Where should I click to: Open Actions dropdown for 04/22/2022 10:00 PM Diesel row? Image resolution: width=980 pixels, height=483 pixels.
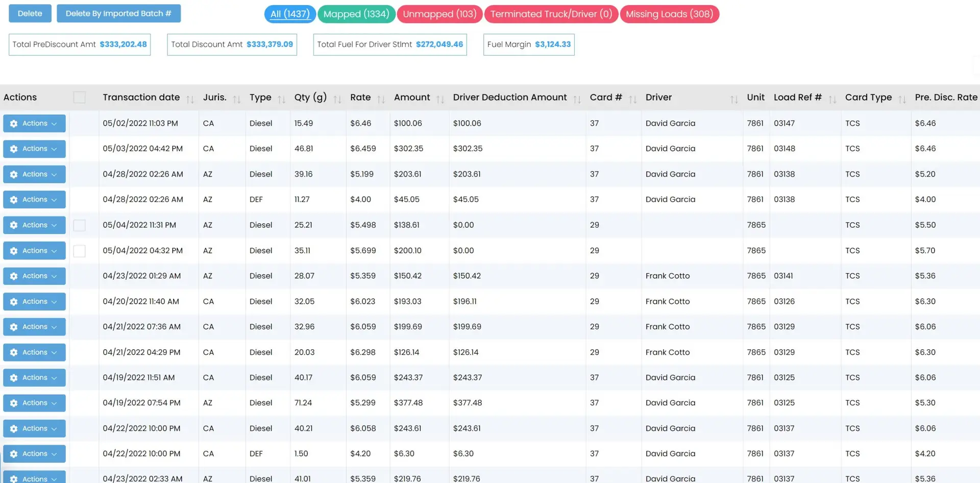click(34, 428)
